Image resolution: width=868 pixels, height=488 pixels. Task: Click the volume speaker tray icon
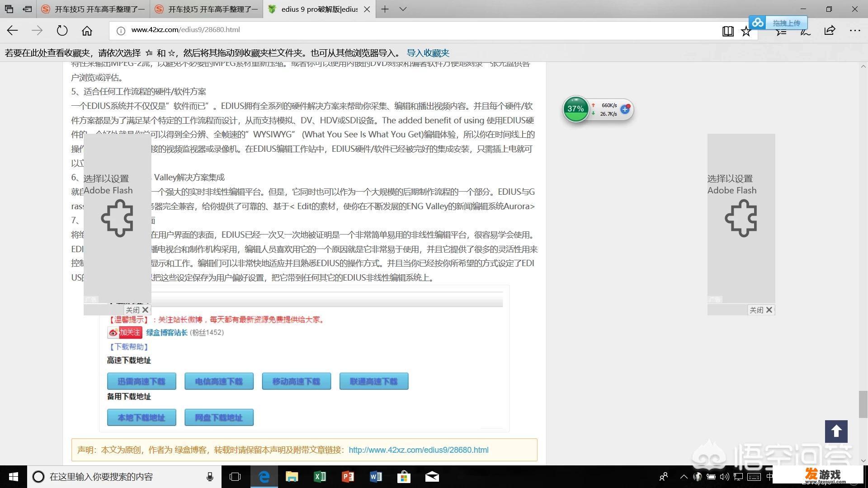[x=724, y=477]
